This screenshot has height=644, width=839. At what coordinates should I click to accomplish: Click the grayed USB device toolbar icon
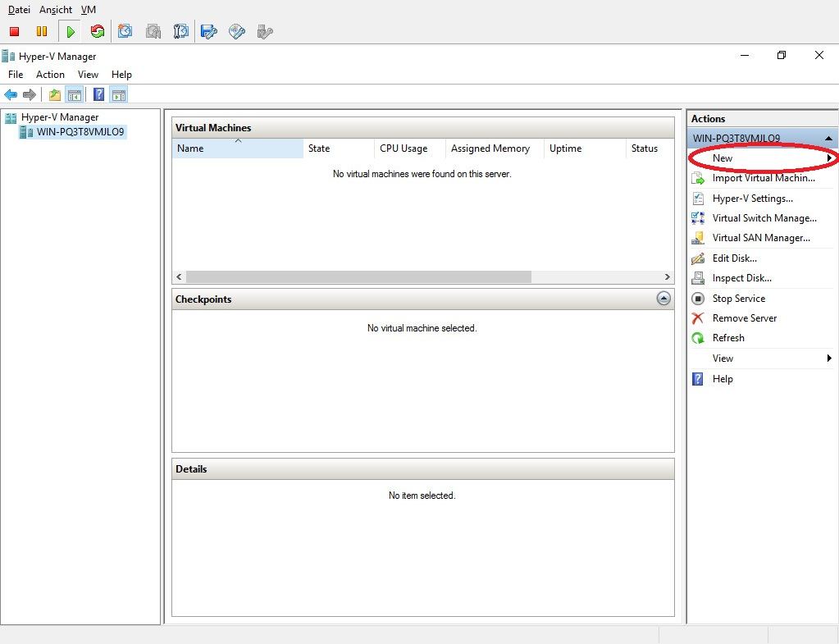[x=265, y=31]
